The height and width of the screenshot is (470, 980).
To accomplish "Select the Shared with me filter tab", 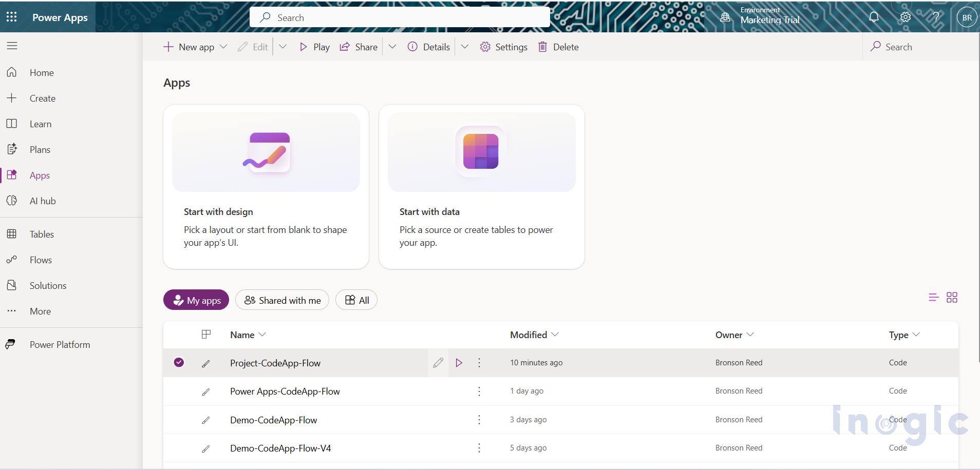I will [x=282, y=300].
